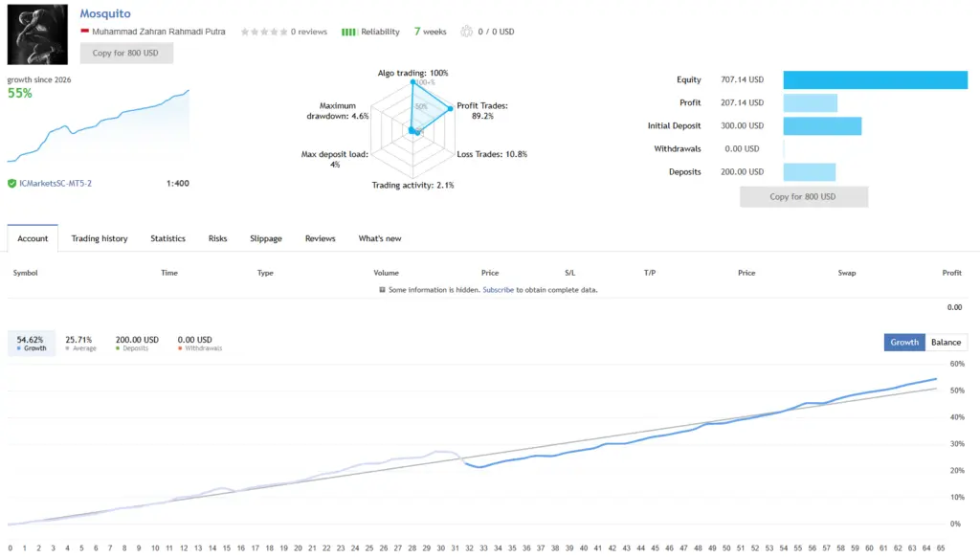Open the Statistics tab
Viewport: 980px width, 558px height.
pyautogui.click(x=168, y=238)
